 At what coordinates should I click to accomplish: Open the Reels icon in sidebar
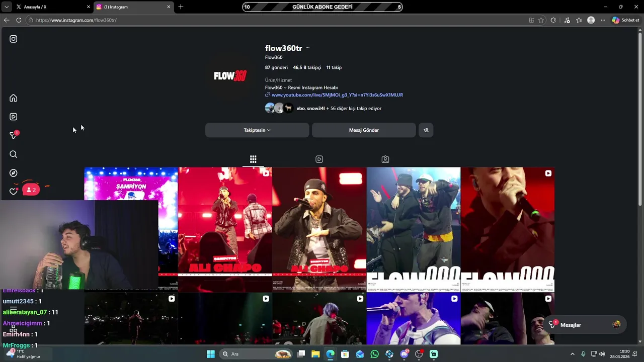pos(14,117)
